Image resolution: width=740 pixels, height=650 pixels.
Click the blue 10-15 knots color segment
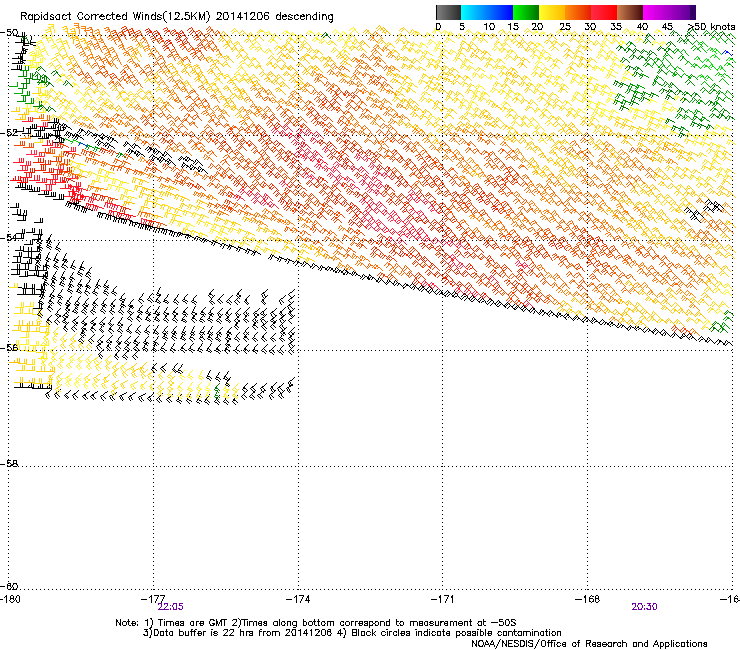coord(500,13)
